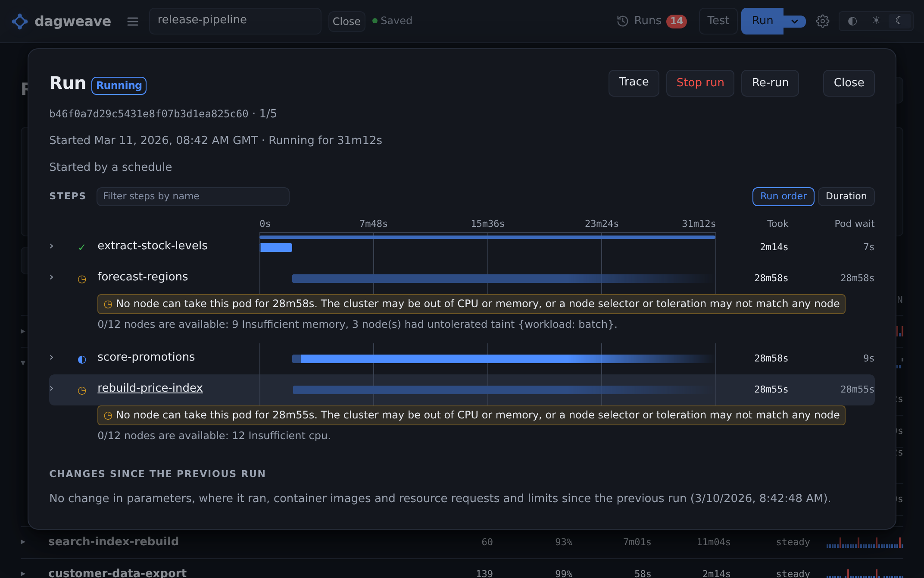The width and height of the screenshot is (924, 578).
Task: Sort steps by Duration
Action: [846, 196]
